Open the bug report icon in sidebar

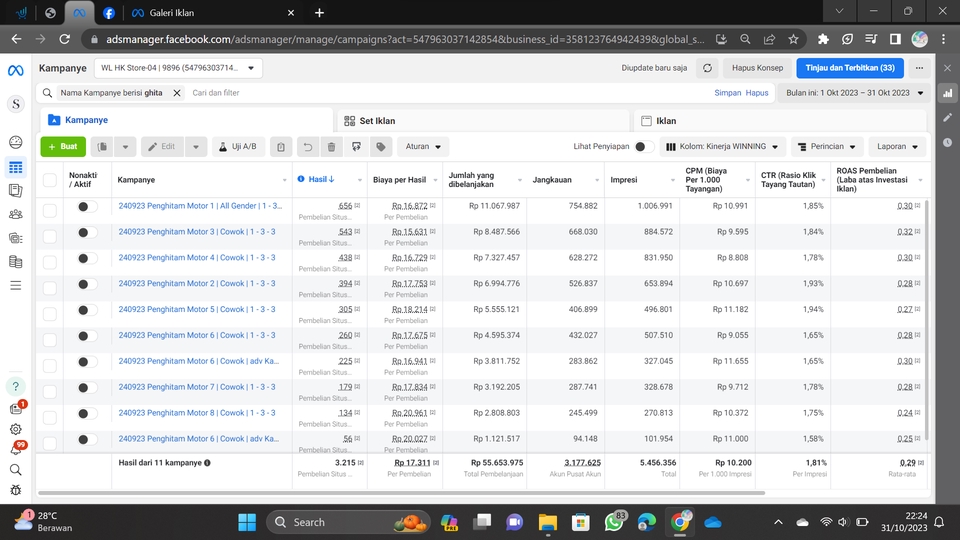(16, 490)
